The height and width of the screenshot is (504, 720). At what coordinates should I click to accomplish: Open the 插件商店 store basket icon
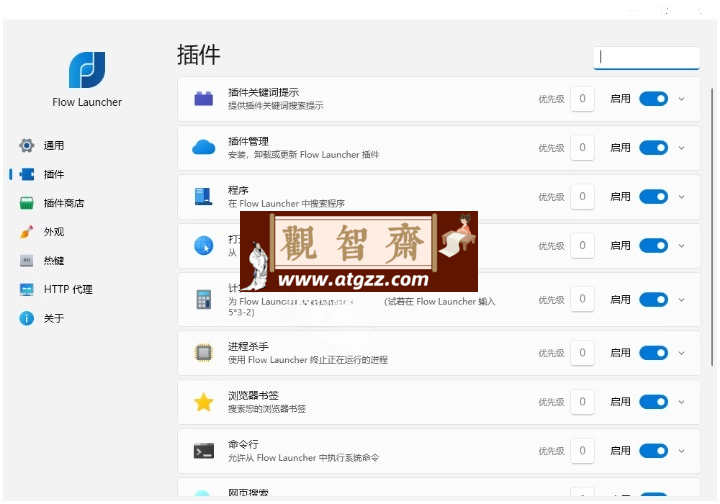point(27,203)
